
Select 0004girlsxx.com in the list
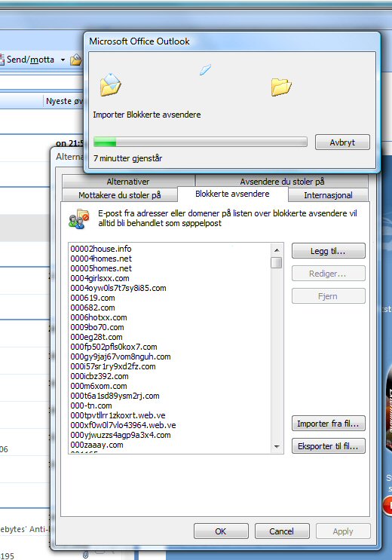100,278
